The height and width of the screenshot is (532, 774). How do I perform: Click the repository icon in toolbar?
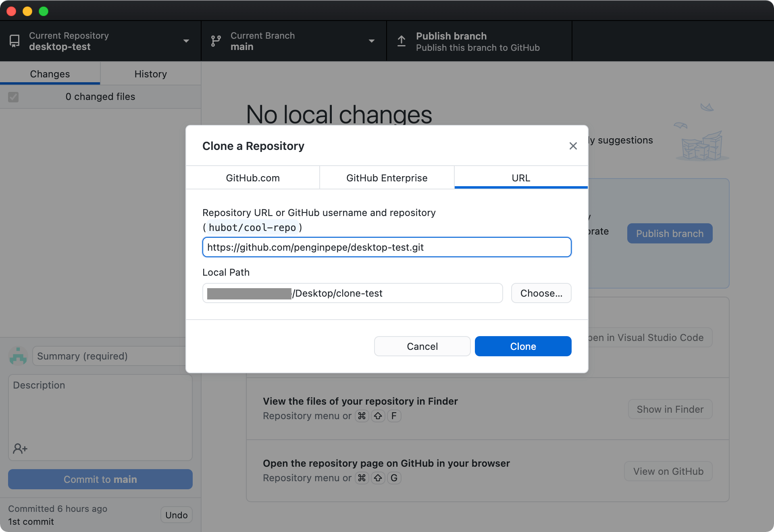point(15,41)
